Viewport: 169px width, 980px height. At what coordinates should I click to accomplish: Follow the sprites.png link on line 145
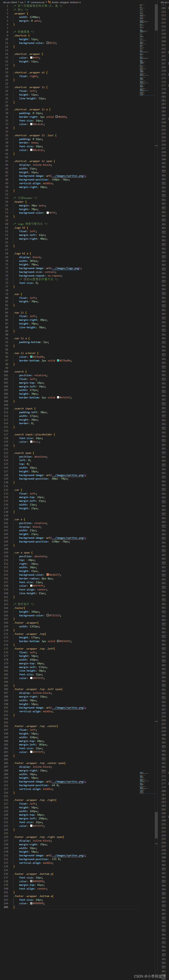[x=68, y=538]
